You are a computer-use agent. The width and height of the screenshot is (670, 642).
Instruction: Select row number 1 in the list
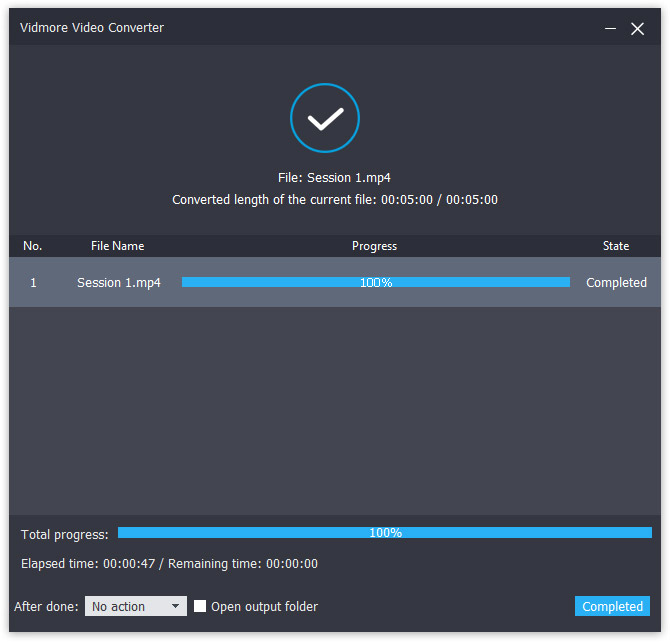(x=33, y=283)
